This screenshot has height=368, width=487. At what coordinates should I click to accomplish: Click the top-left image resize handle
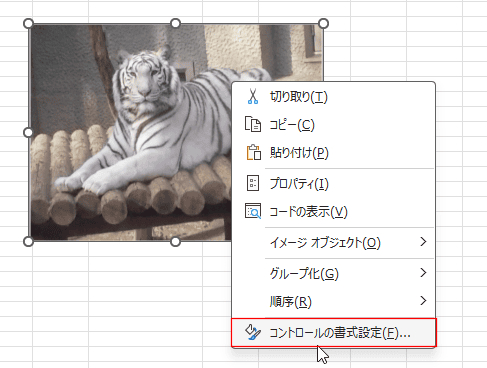pyautogui.click(x=28, y=24)
